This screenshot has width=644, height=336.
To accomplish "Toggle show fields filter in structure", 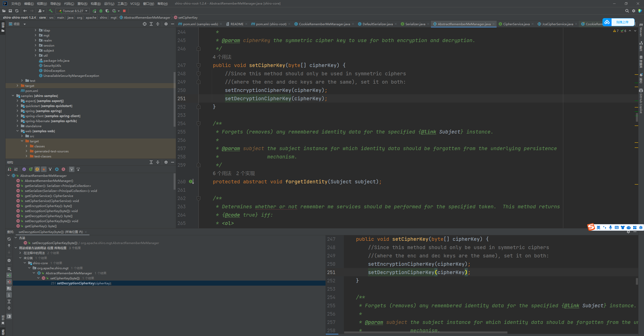I will [37, 169].
